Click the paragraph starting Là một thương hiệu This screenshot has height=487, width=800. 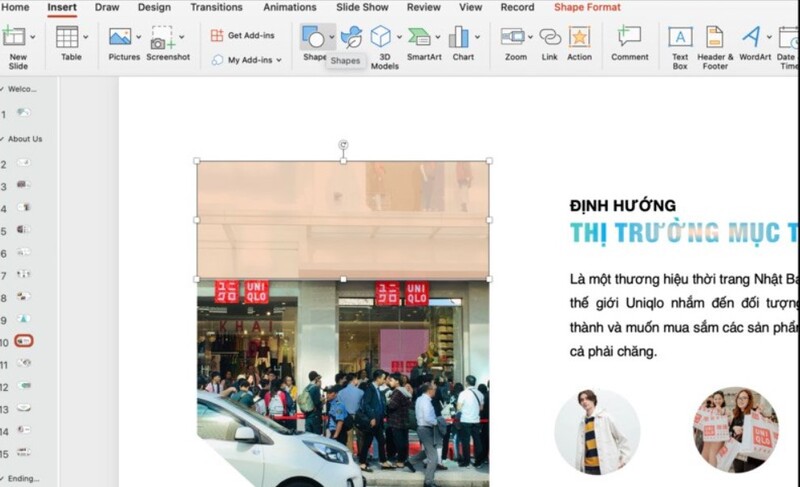[684, 315]
